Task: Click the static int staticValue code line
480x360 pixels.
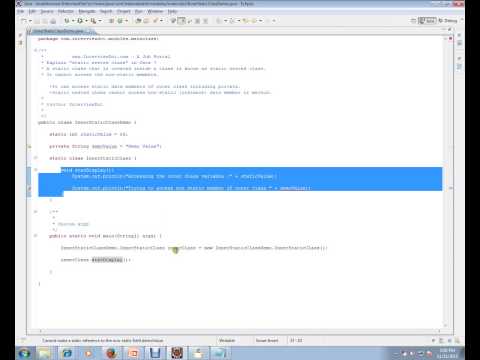Action: [88, 134]
